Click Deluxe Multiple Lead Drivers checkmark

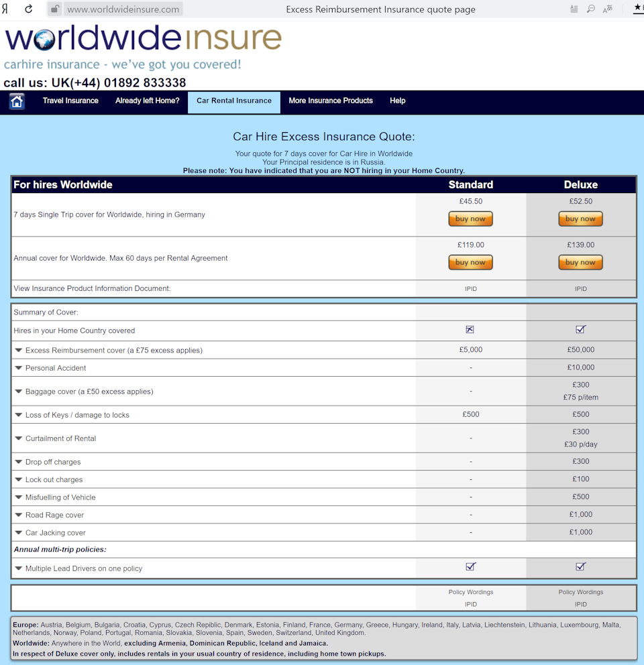point(580,566)
